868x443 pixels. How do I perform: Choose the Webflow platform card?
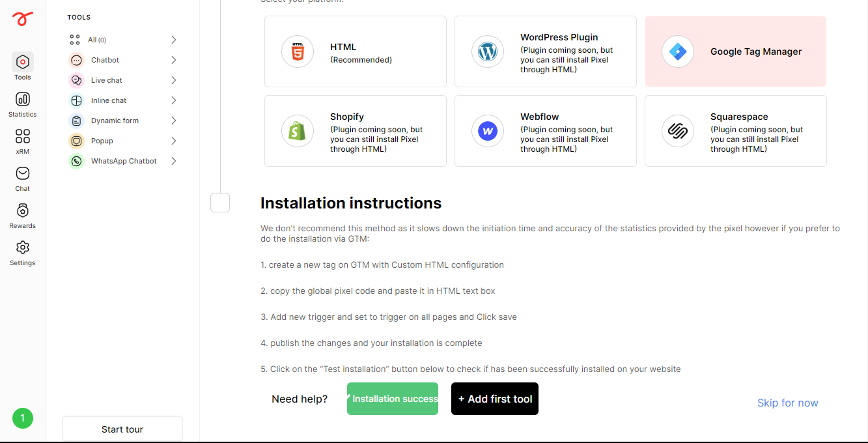point(546,131)
